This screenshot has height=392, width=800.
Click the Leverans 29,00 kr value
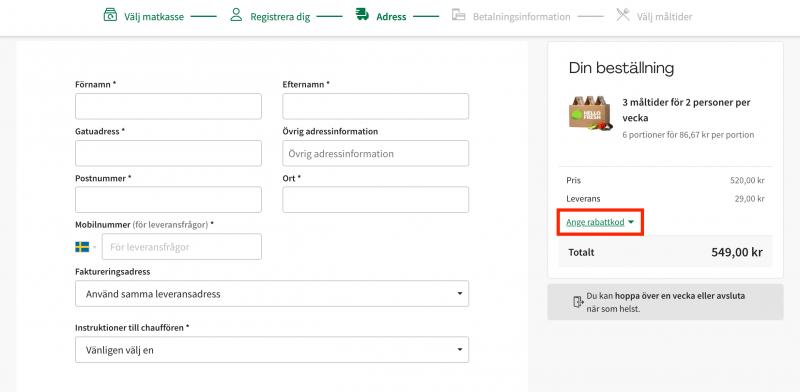(x=749, y=199)
